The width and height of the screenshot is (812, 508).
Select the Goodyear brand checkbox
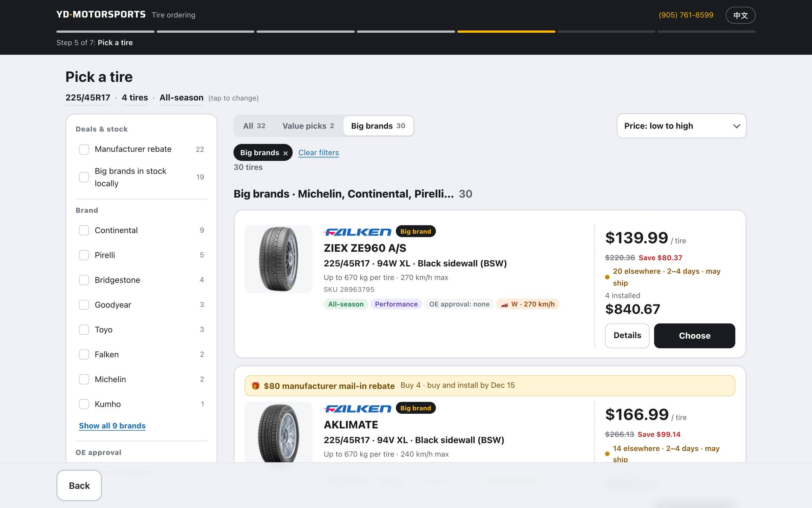84,305
